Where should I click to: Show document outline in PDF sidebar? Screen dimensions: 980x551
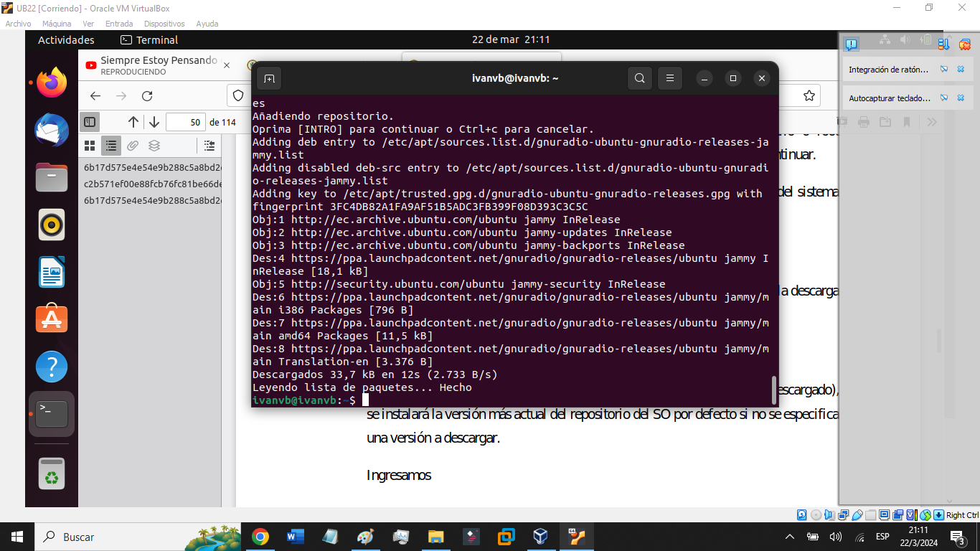coord(111,146)
